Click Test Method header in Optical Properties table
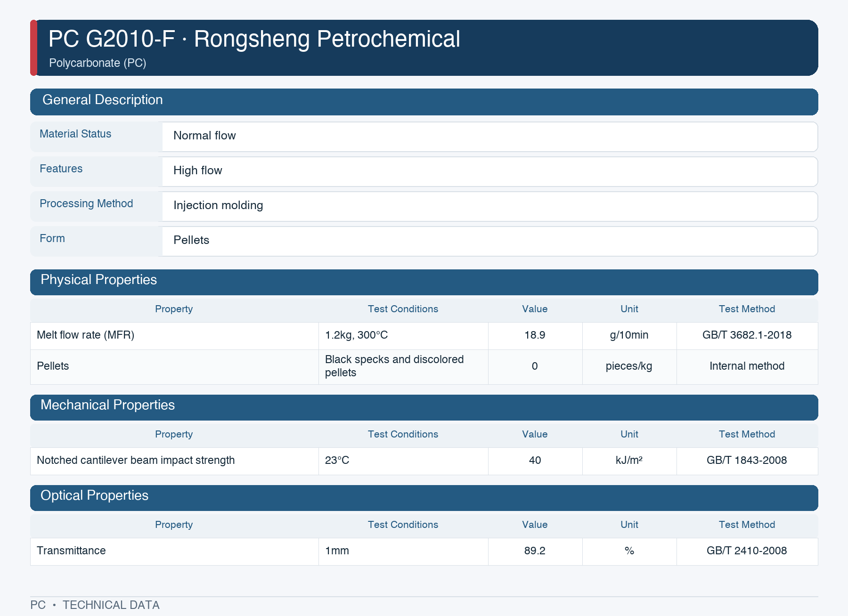 pyautogui.click(x=747, y=525)
